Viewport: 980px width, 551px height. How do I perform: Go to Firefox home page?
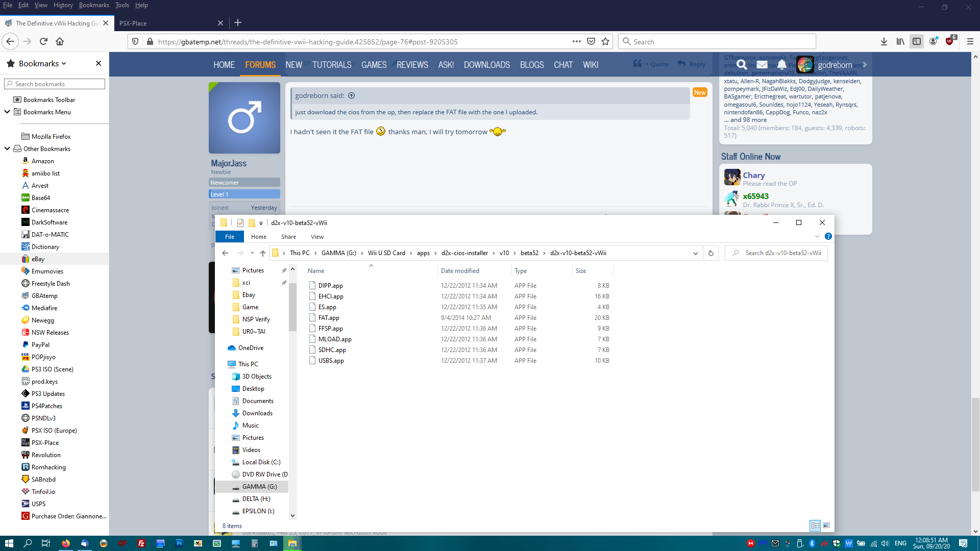pyautogui.click(x=60, y=42)
